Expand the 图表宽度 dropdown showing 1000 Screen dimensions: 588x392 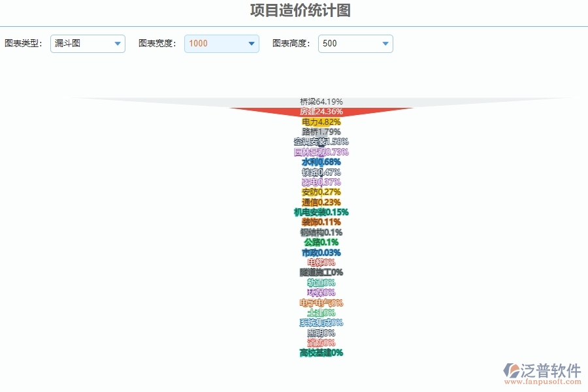click(x=251, y=44)
